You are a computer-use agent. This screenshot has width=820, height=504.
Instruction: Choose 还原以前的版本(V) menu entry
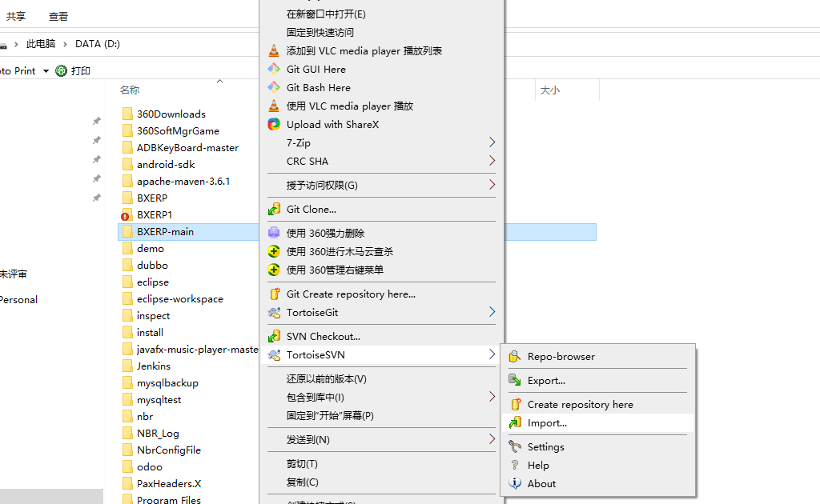[327, 379]
